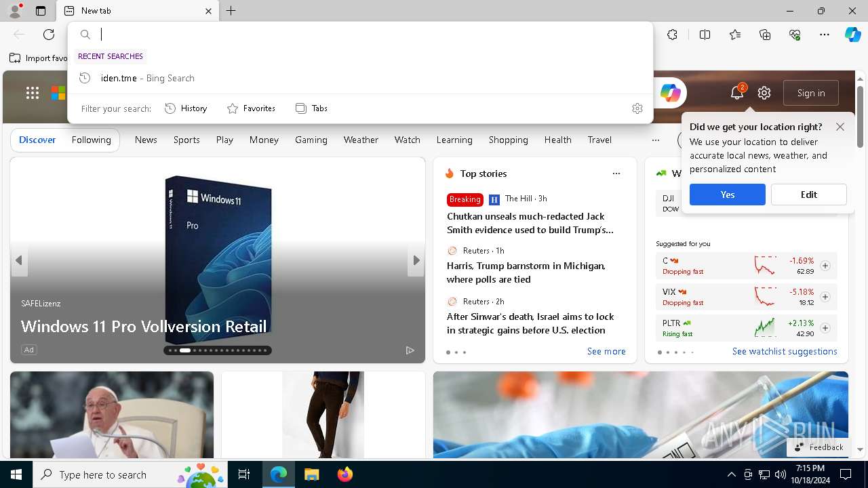Screen dimensions: 868x488
Task: Open Copilot sidebar icon
Action: (x=852, y=35)
